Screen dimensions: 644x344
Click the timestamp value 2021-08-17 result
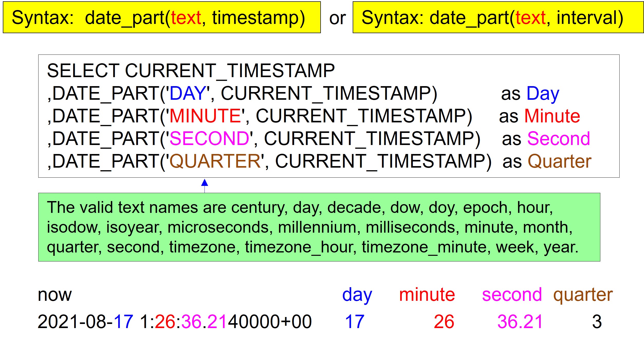[x=175, y=322]
